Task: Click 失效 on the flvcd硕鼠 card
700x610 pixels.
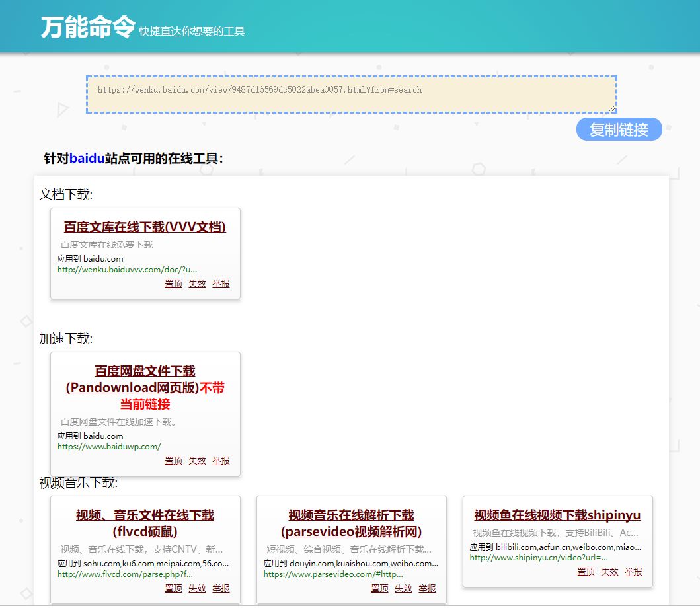Action: point(197,589)
